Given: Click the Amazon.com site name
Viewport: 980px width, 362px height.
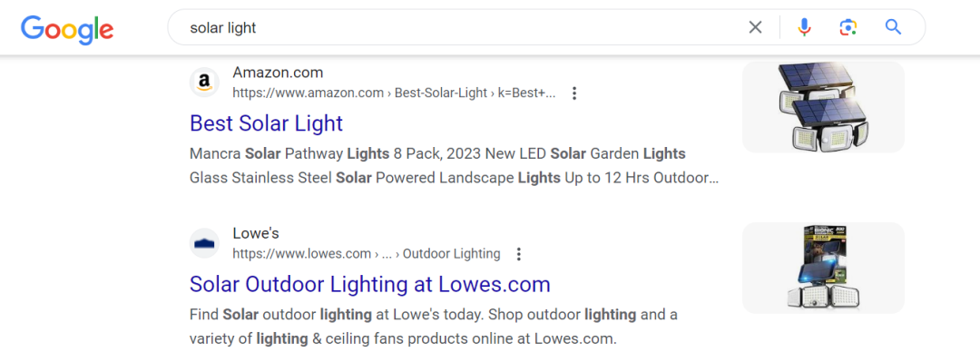Looking at the screenshot, I should click(x=279, y=73).
